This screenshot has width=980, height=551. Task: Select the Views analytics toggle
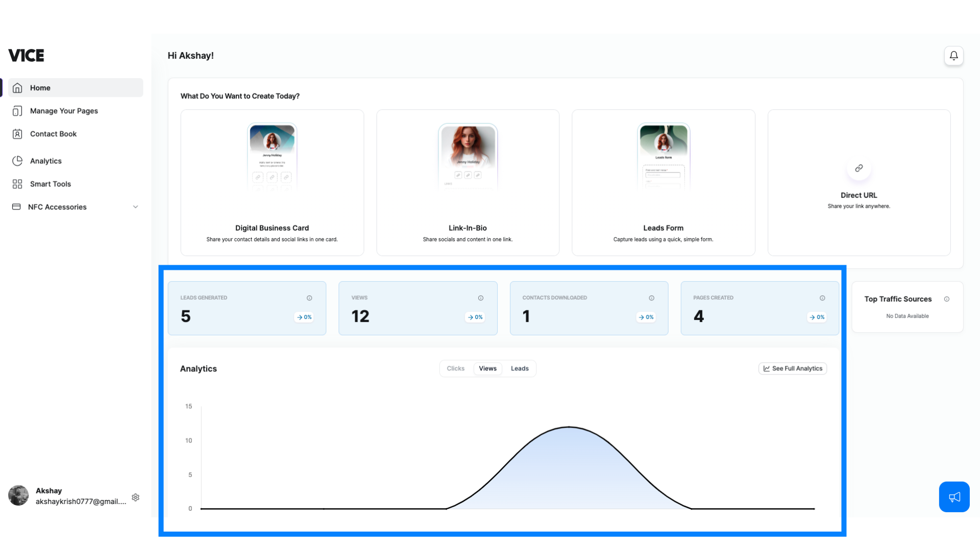[487, 368]
